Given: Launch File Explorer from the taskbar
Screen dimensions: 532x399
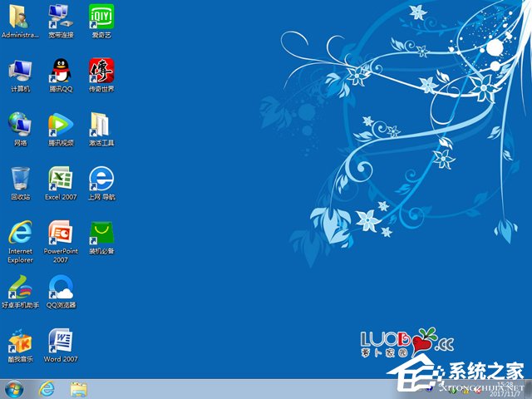Looking at the screenshot, I should point(79,388).
